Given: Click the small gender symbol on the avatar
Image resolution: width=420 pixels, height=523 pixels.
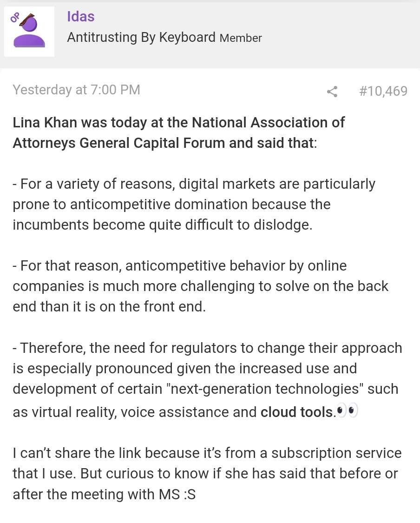Looking at the screenshot, I should 15,17.
